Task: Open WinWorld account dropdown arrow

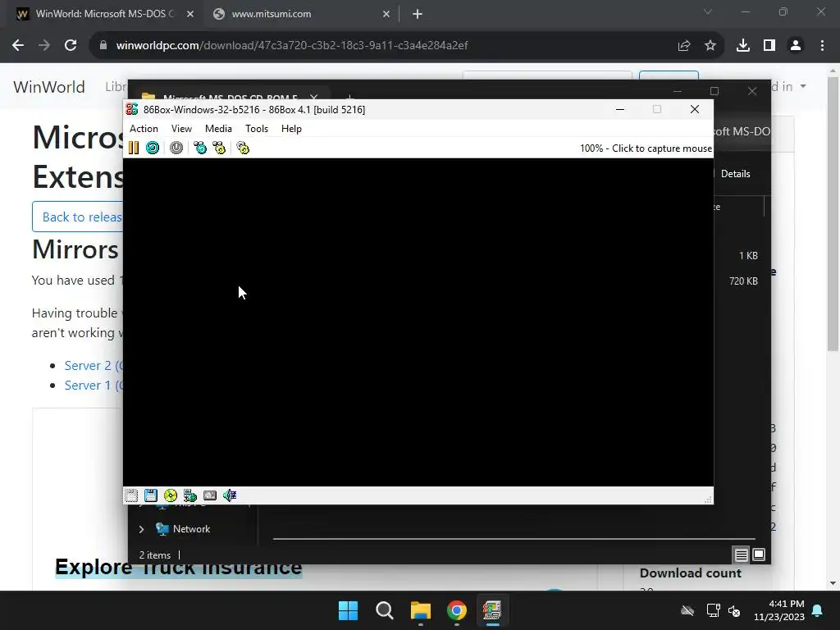Action: (x=803, y=86)
